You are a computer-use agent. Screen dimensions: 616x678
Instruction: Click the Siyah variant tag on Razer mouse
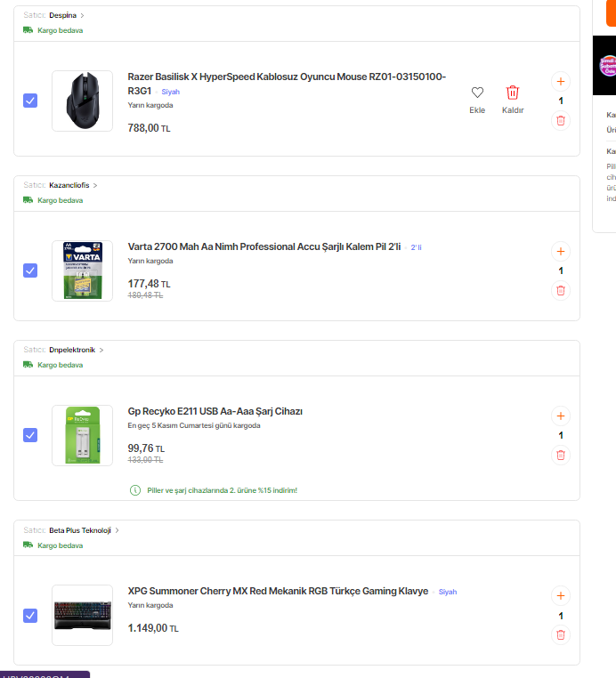click(170, 92)
